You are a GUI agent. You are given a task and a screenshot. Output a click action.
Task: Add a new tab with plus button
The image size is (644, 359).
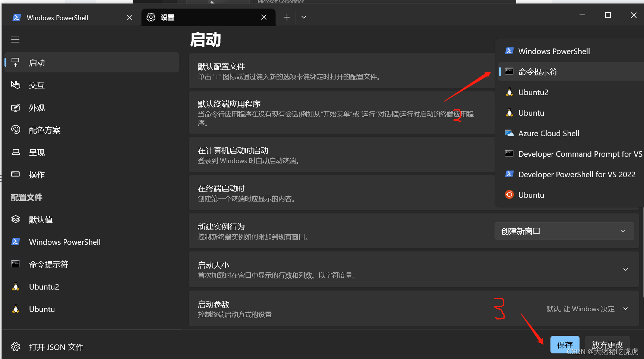tap(287, 17)
